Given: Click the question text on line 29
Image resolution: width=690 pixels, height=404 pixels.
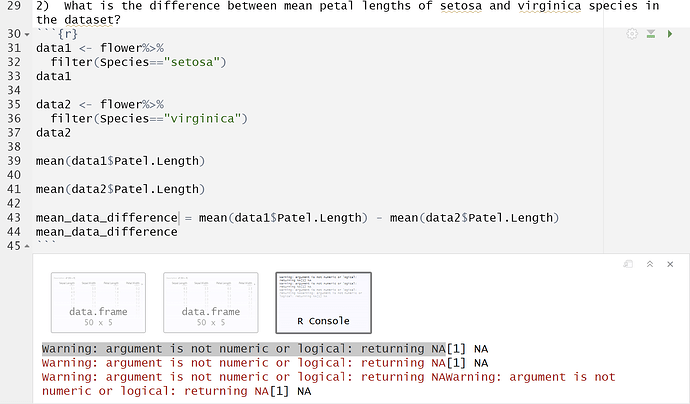Looking at the screenshot, I should click(x=348, y=13).
